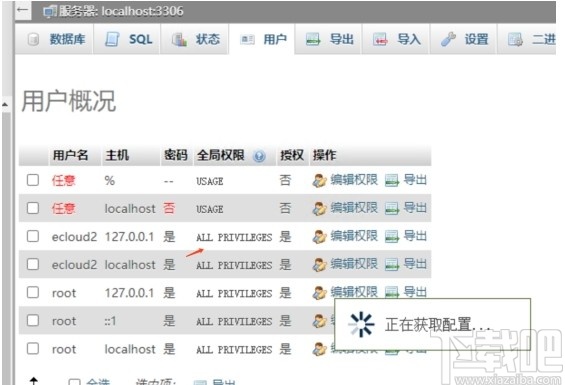Viewport: 565px width, 385px height.
Task: Switch to the SQL tab
Action: coord(126,39)
